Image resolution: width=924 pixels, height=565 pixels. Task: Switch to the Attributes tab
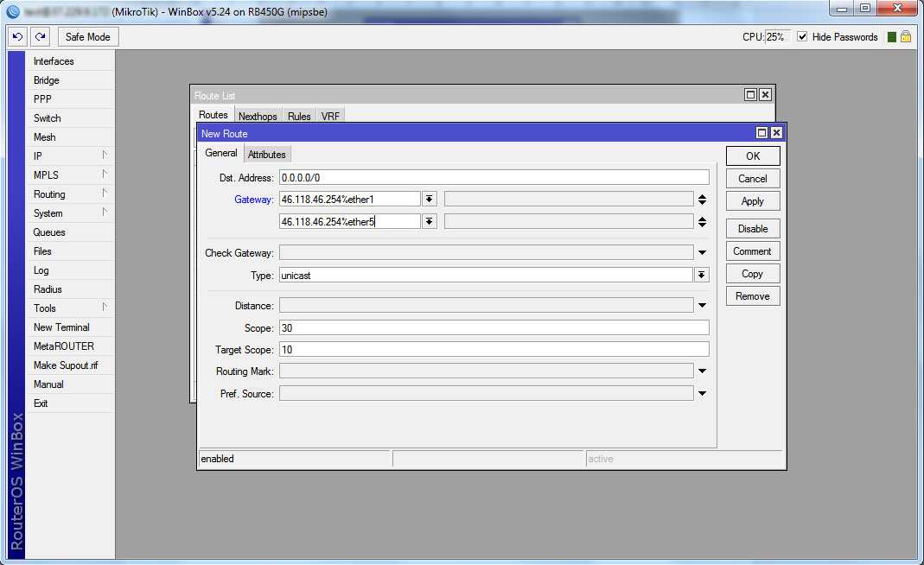pos(266,154)
